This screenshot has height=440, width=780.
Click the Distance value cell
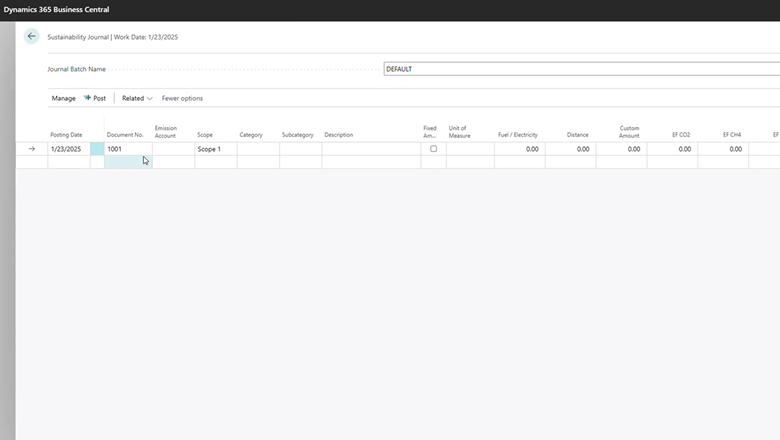[570, 149]
